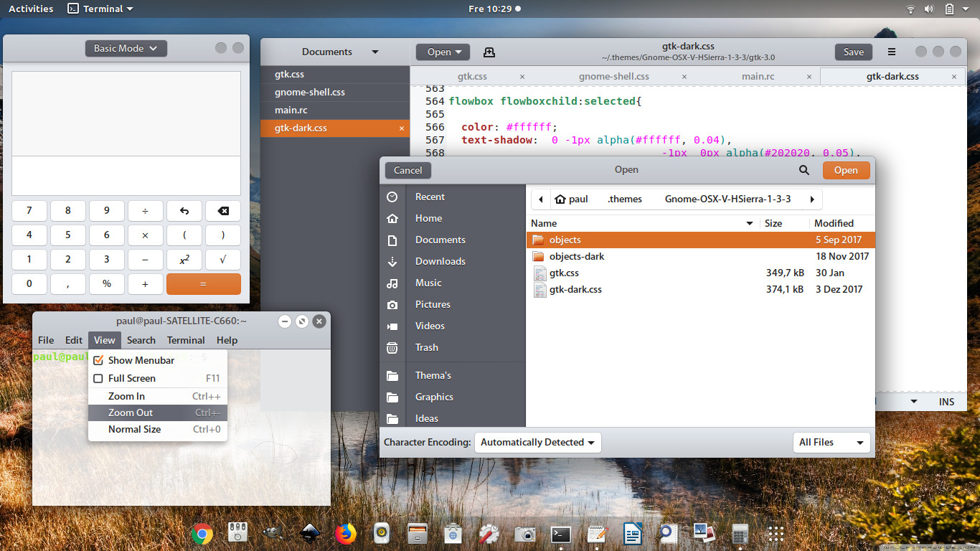Open LibreOffice Writer from the dock
Image resolution: width=980 pixels, height=551 pixels.
pos(633,533)
